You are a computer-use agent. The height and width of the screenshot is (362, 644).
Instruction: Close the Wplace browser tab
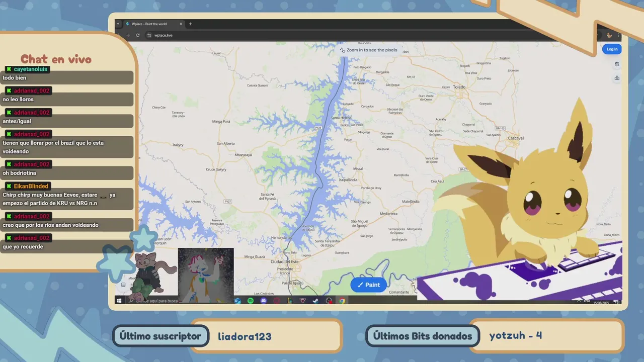pyautogui.click(x=181, y=24)
